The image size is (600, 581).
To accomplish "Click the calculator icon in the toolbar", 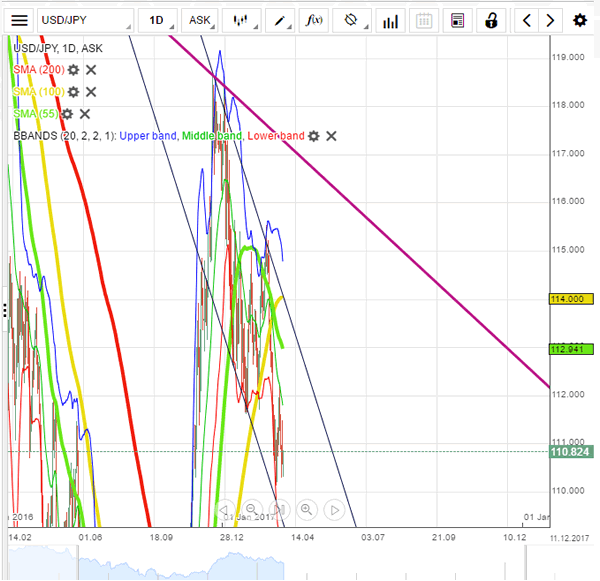I will pyautogui.click(x=457, y=20).
